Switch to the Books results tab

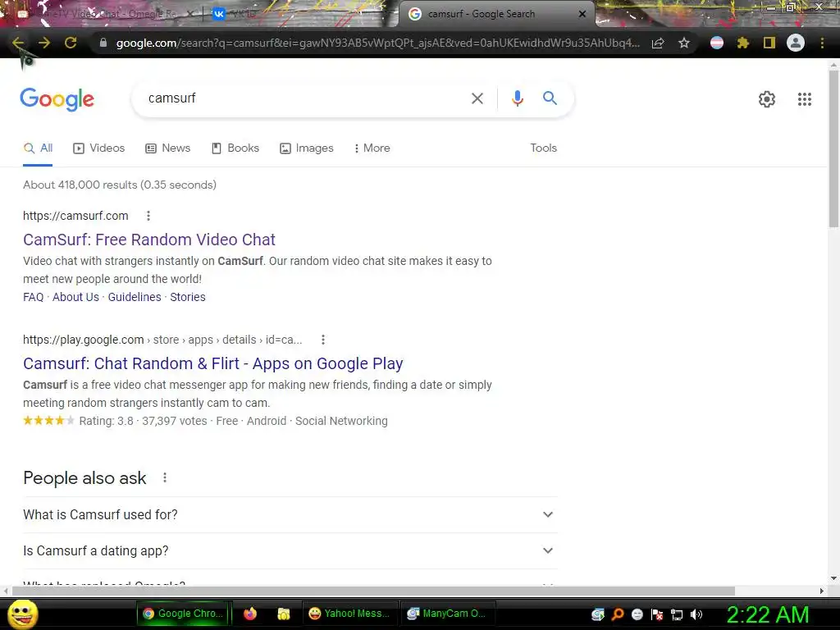(x=235, y=148)
